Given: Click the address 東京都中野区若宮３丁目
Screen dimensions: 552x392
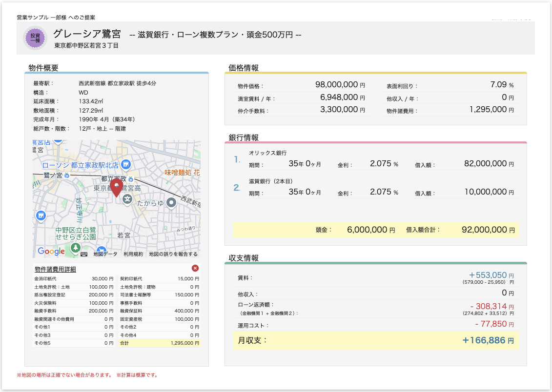Looking at the screenshot, I should tap(86, 46).
